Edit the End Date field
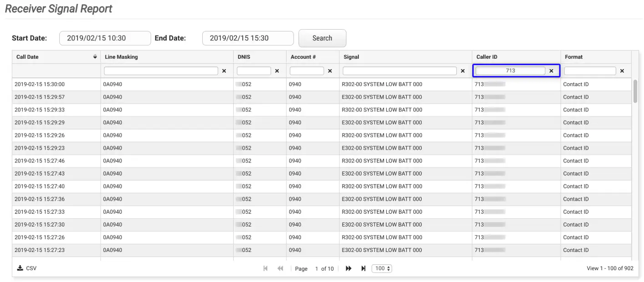Screen dimensions: 644x282 pyautogui.click(x=248, y=38)
